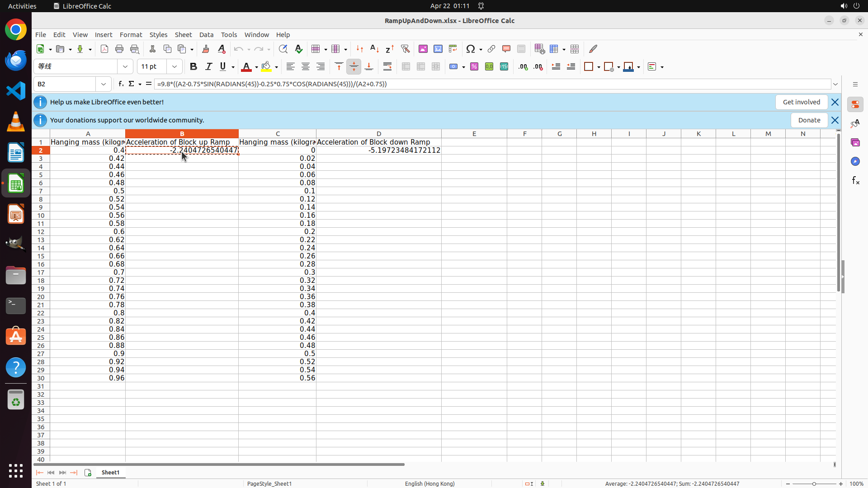Image resolution: width=868 pixels, height=488 pixels.
Task: Expand the font name dropdown
Action: pos(125,67)
